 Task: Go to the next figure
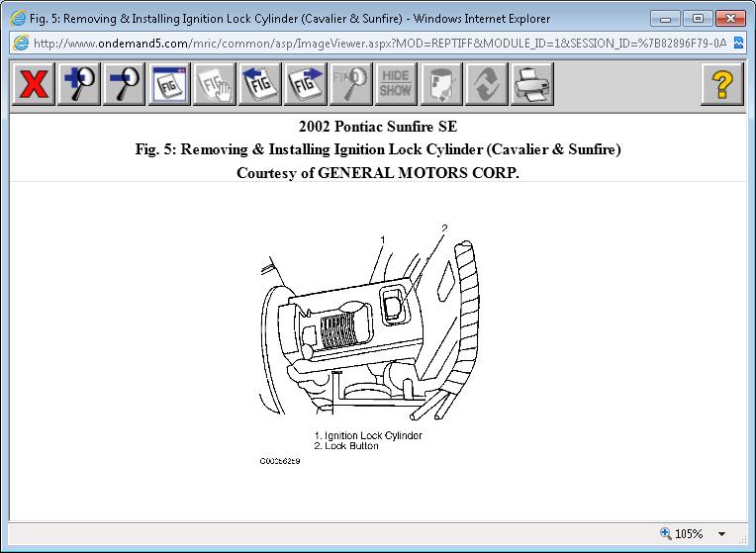click(305, 84)
